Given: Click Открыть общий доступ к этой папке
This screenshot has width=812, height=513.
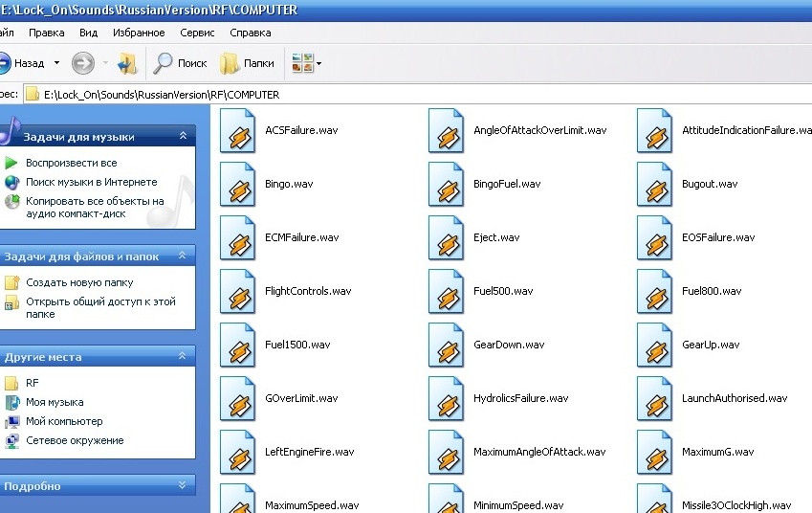Looking at the screenshot, I should click(101, 308).
